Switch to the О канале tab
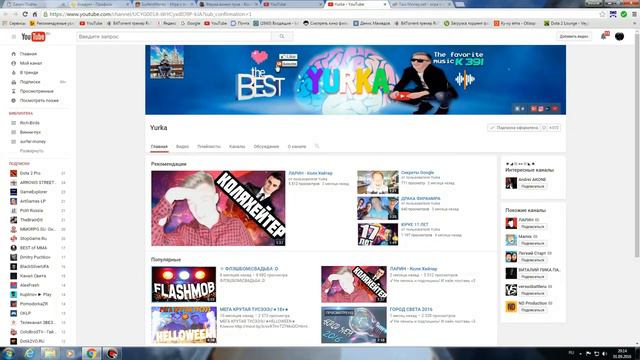 [297, 146]
